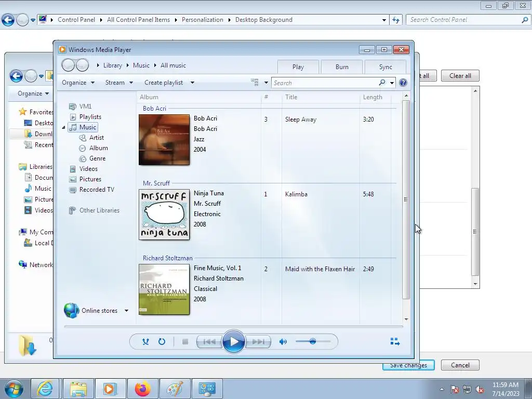
Task: Open Favorites in Explorer window sidebar
Action: point(36,112)
